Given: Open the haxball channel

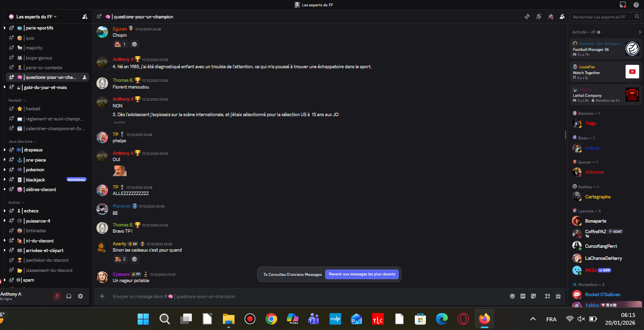Looking at the screenshot, I should point(47,109).
